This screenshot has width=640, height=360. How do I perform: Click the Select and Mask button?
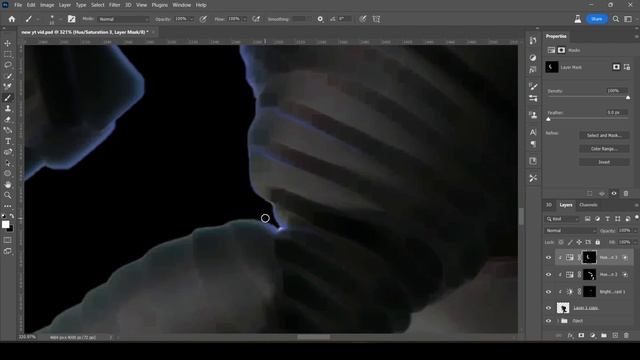pyautogui.click(x=604, y=135)
